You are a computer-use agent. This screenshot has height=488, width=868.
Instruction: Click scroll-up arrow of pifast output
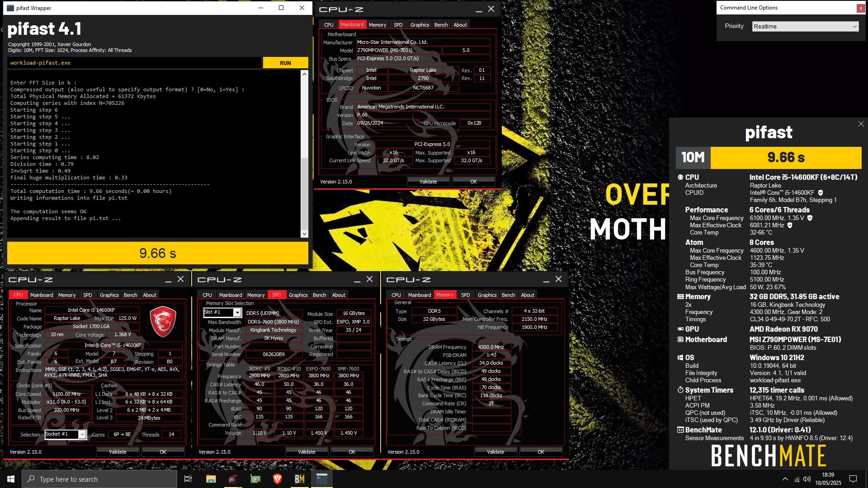point(304,74)
